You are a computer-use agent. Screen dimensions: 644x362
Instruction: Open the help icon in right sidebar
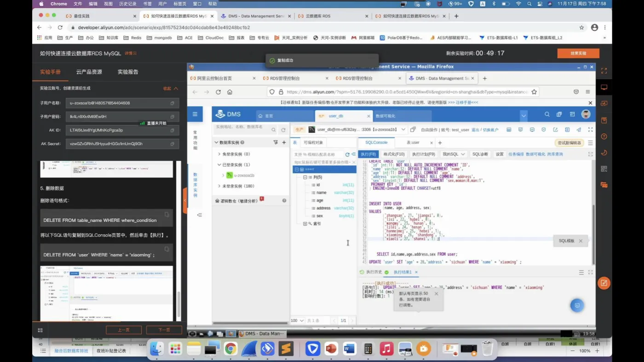pos(604,136)
